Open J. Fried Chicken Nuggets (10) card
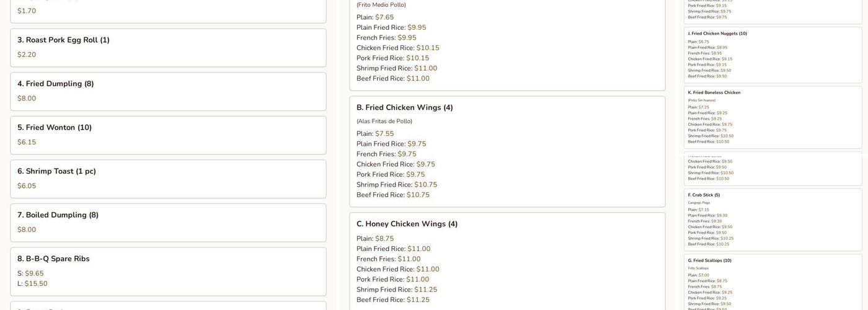Screen dimensions: 868x310 point(717,33)
